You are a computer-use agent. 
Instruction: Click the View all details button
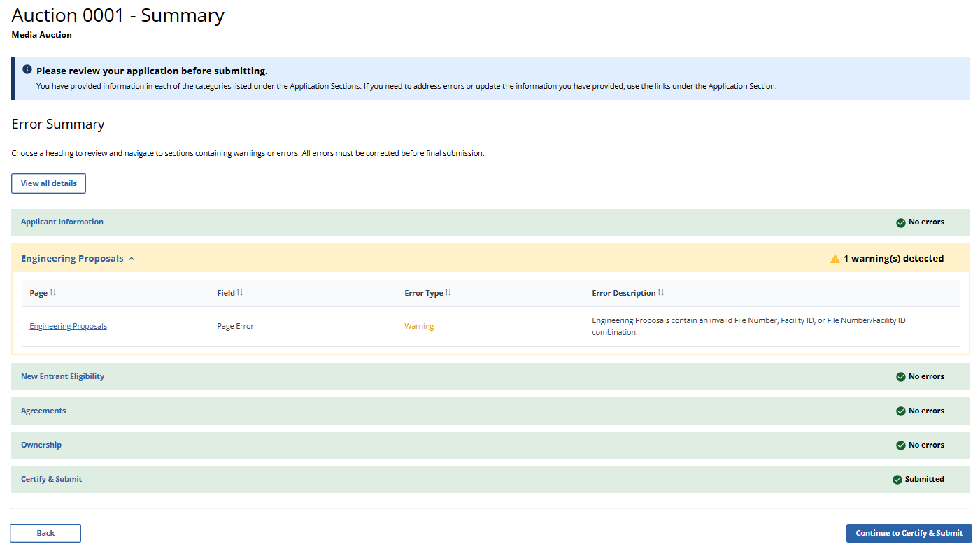(x=48, y=183)
